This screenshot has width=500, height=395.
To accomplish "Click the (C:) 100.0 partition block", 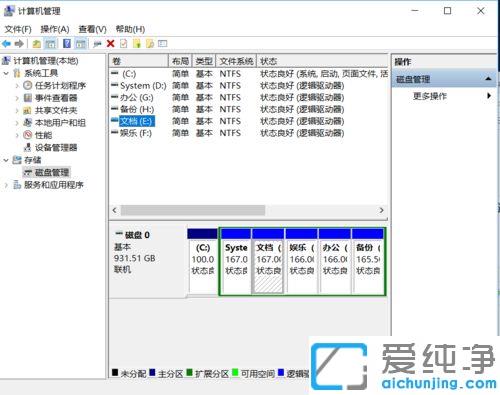I will point(203,262).
